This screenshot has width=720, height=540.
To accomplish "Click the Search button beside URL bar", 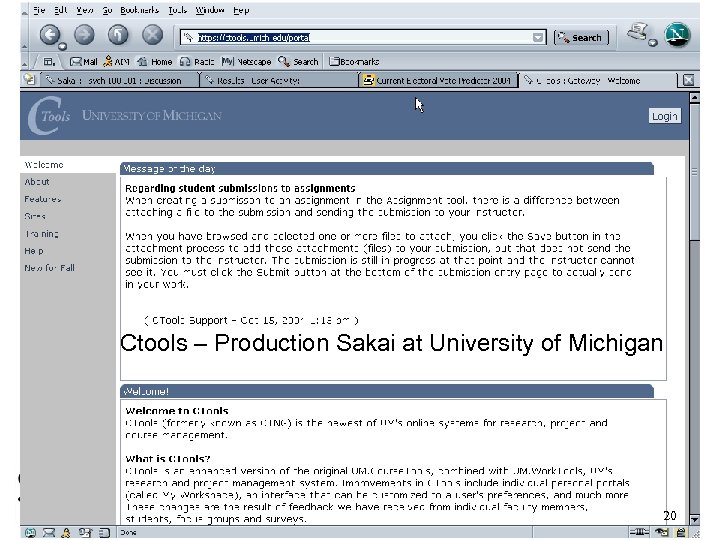I will (581, 38).
